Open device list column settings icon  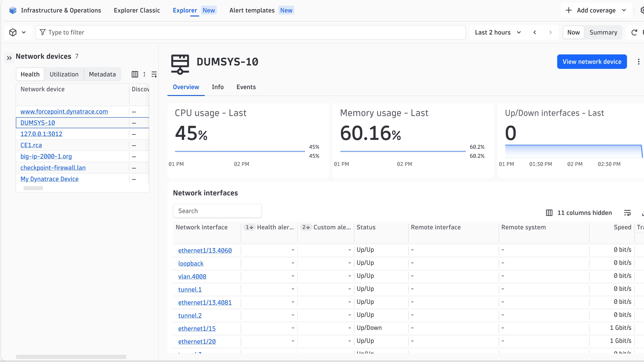pyautogui.click(x=135, y=74)
